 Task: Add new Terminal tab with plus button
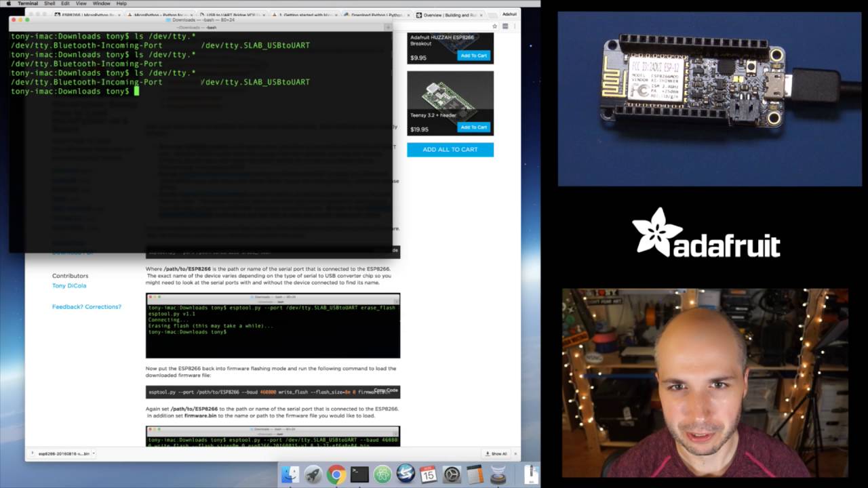click(x=388, y=27)
